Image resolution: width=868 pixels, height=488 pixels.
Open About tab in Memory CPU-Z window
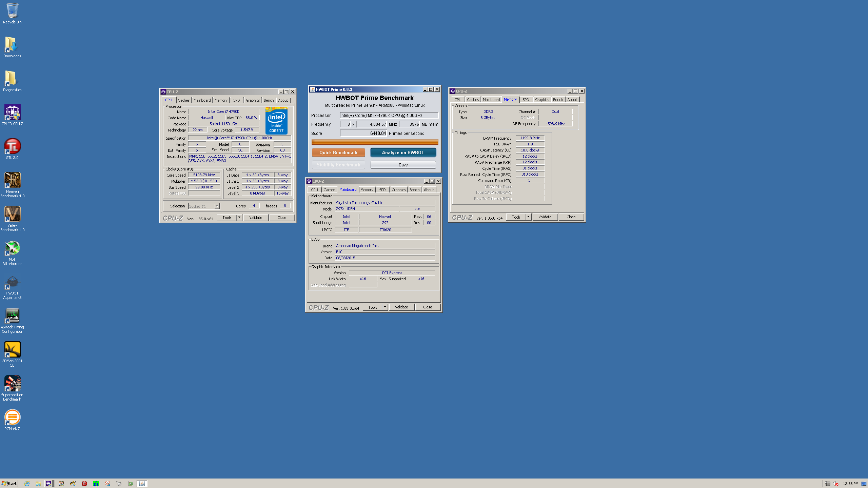click(x=572, y=100)
